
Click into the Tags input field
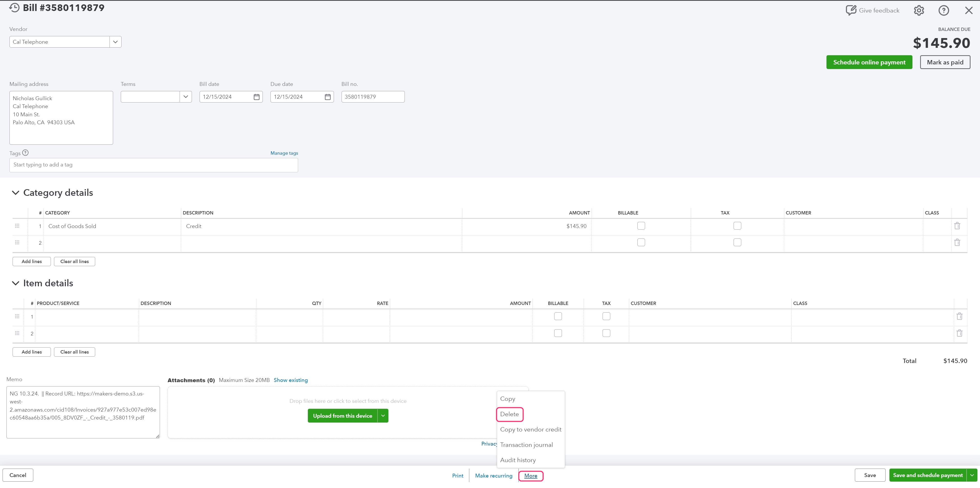pyautogui.click(x=154, y=165)
